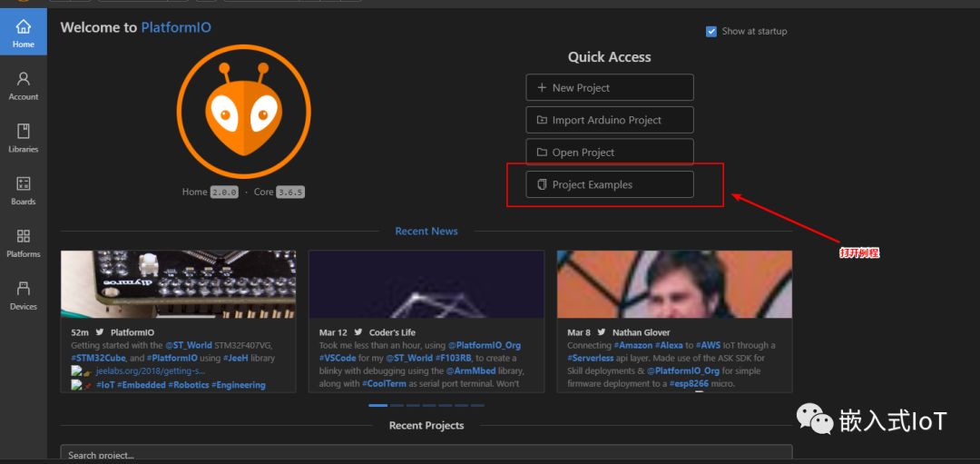This screenshot has height=464, width=980.
Task: Open the Devices sidebar icon
Action: coord(24,295)
